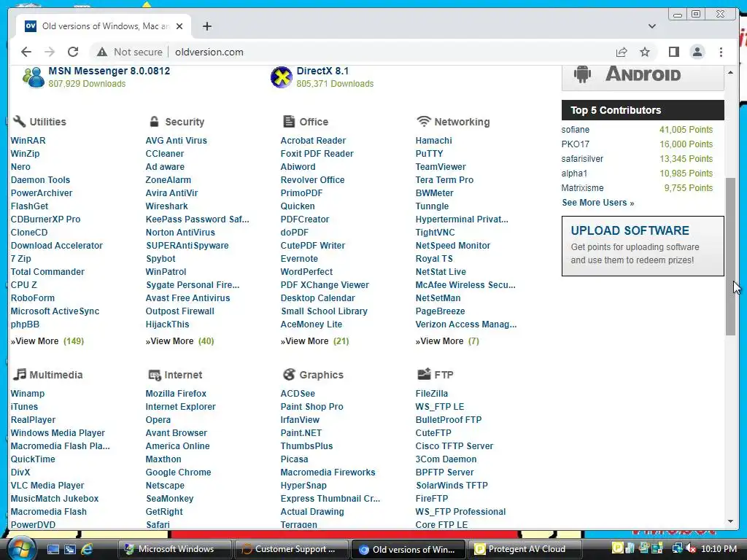Click the Android robot icon
Screen dimensions: 747x560
pos(582,74)
